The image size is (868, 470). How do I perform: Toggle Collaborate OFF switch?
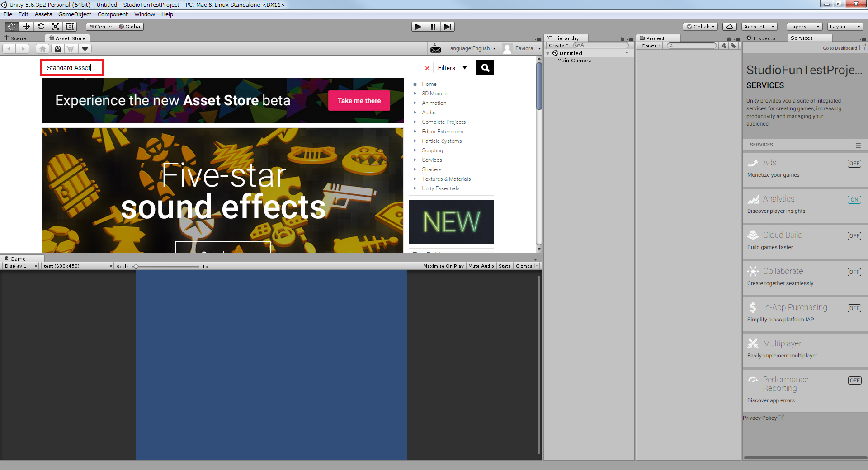pyautogui.click(x=854, y=272)
